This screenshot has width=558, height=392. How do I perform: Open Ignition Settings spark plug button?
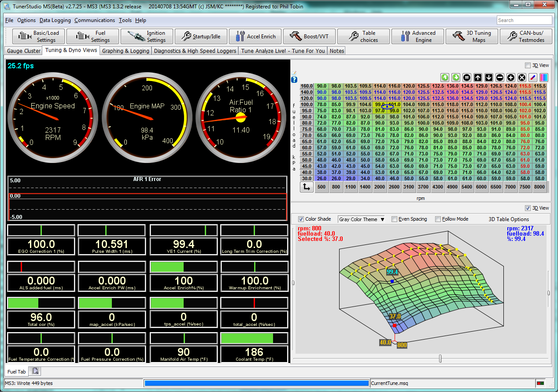coord(147,37)
